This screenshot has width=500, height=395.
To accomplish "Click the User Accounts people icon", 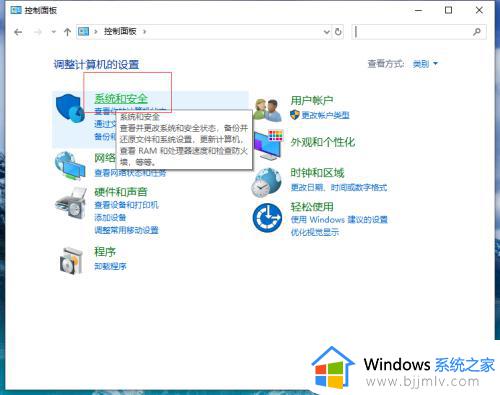I will (x=267, y=109).
